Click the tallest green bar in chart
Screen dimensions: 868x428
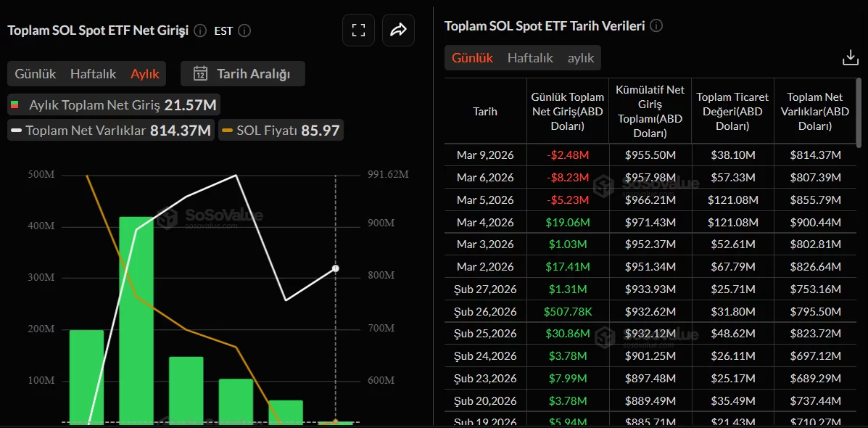click(x=136, y=319)
